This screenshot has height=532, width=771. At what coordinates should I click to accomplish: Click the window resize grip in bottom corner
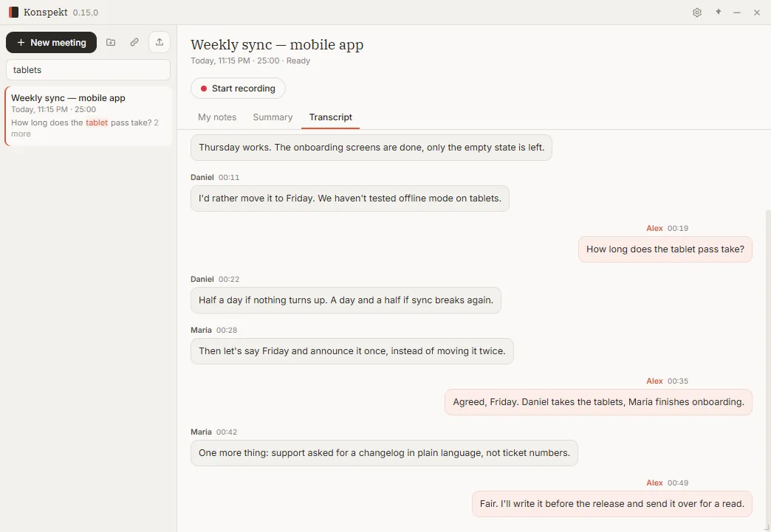(767, 528)
